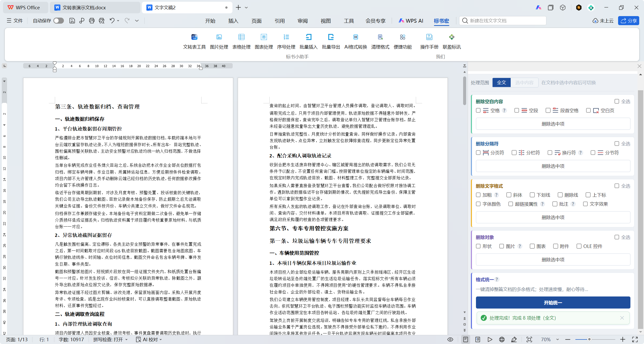Screen dimensions: 644x344
Task: Open the tab list dropdown next to new tab
Action: tap(246, 8)
